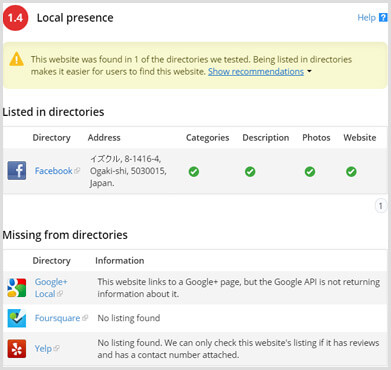The height and width of the screenshot is (370, 391).
Task: Click the external link icon beside Foursquare
Action: 85,318
